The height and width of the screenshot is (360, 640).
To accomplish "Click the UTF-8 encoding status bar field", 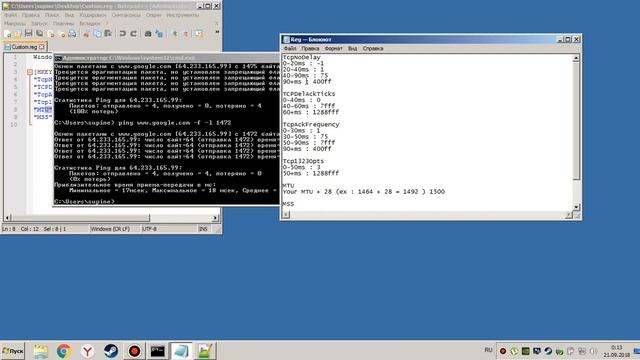I will pyautogui.click(x=169, y=229).
